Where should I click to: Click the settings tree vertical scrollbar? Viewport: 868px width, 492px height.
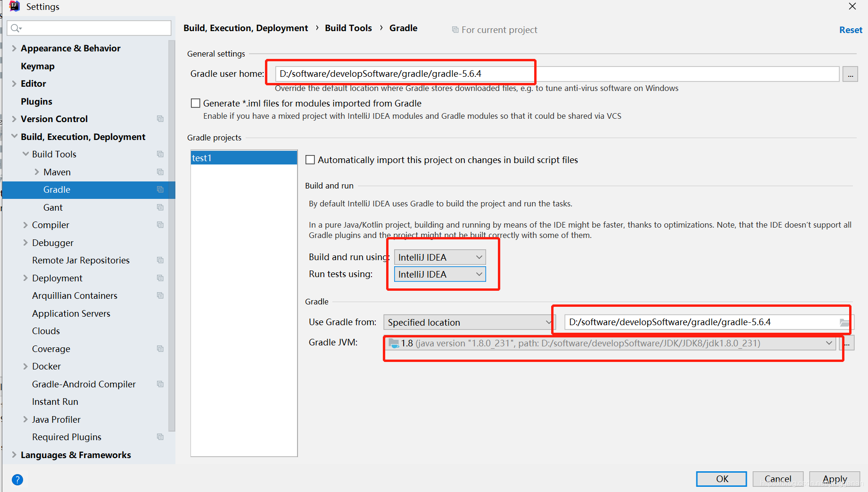pos(172,236)
